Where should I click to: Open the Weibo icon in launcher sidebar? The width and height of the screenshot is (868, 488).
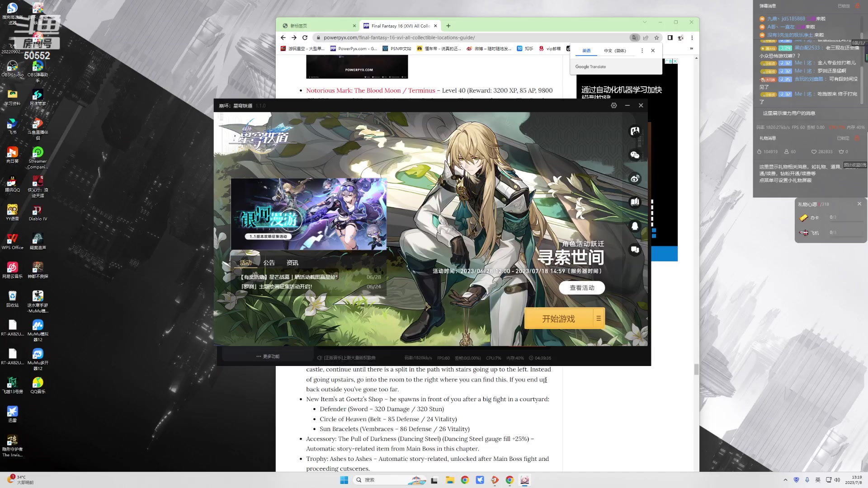pyautogui.click(x=635, y=178)
